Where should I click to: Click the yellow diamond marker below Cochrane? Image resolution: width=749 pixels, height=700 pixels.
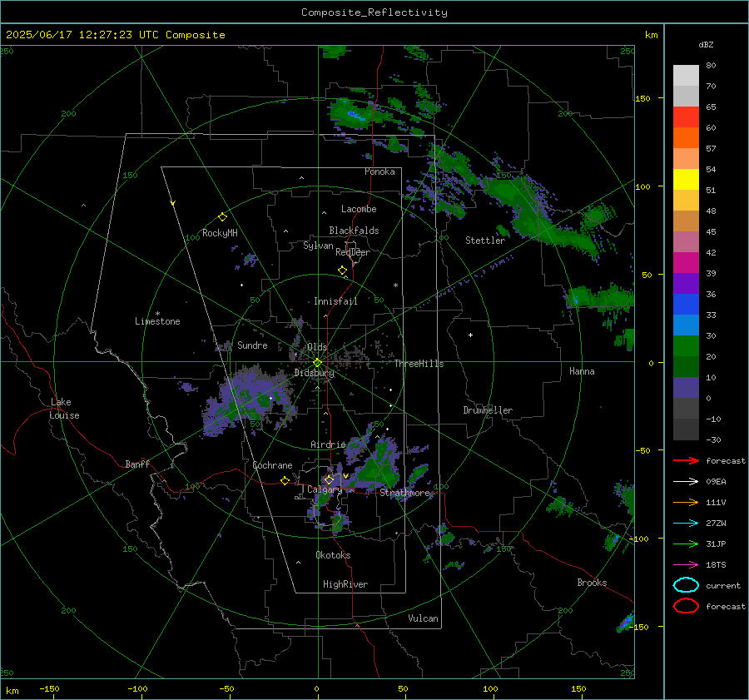(x=285, y=480)
